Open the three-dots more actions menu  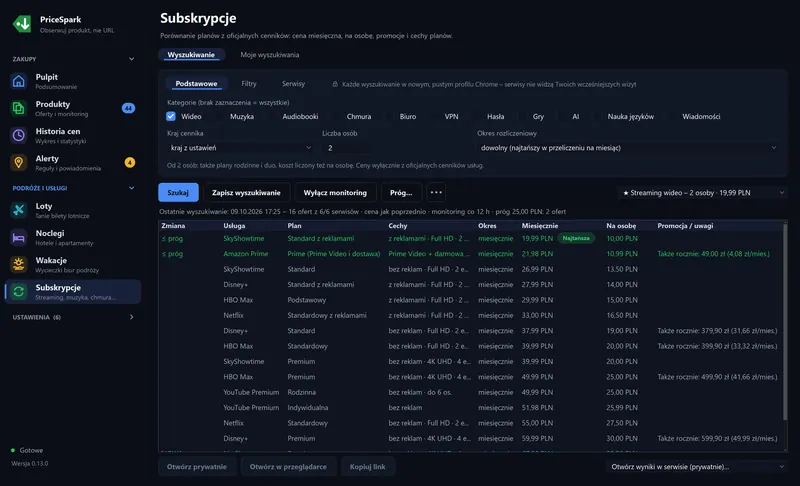point(436,192)
